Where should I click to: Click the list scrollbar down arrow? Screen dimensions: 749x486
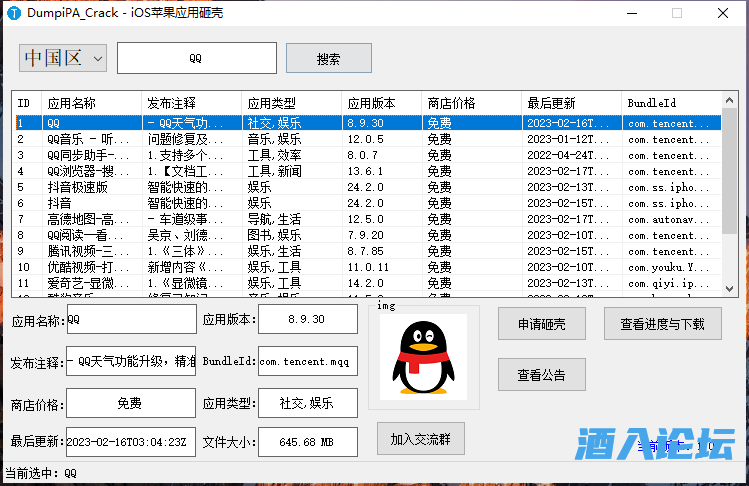click(729, 289)
